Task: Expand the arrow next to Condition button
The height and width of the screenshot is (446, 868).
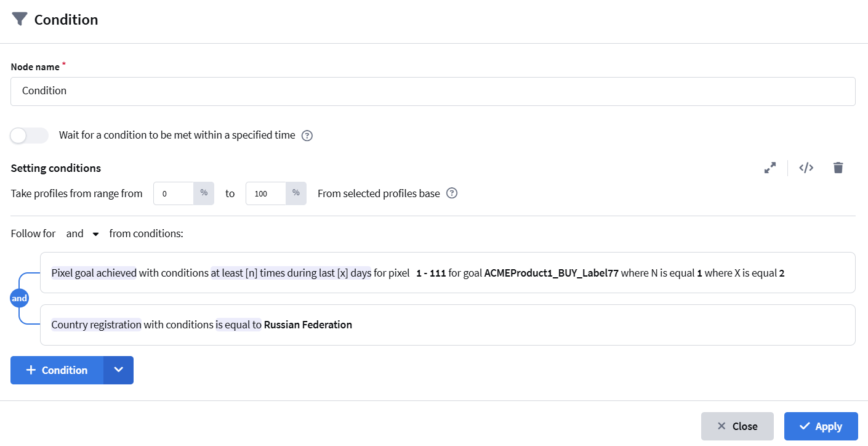Action: (x=119, y=370)
